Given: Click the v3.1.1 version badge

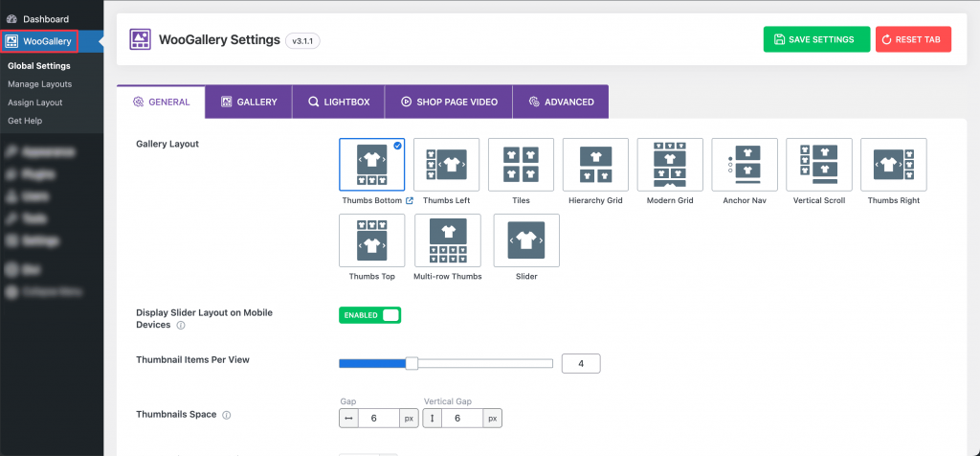Looking at the screenshot, I should pyautogui.click(x=302, y=40).
